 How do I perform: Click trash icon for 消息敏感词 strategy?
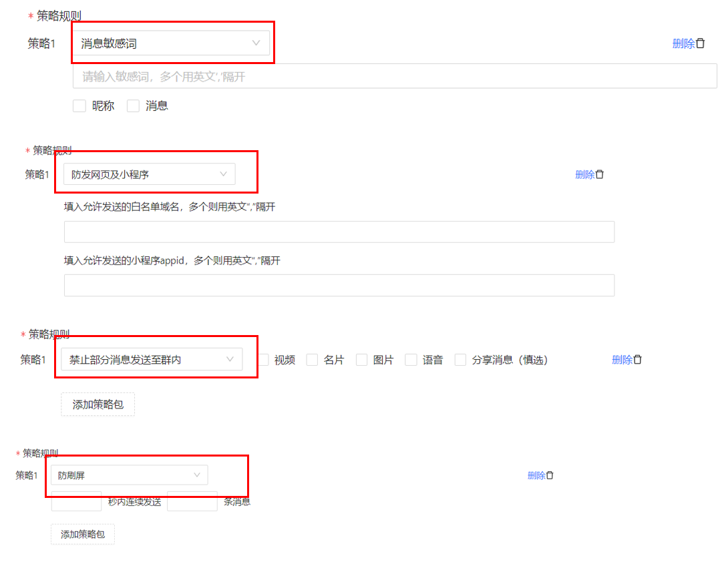click(x=701, y=43)
